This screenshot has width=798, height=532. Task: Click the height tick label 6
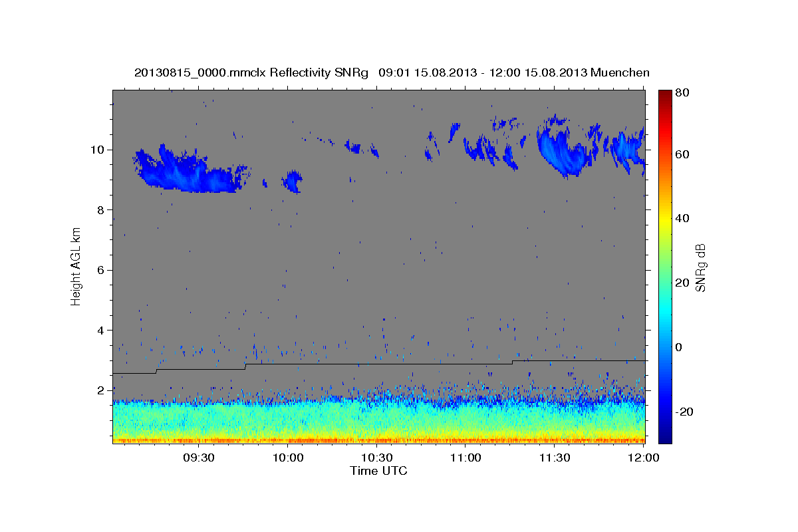[102, 270]
